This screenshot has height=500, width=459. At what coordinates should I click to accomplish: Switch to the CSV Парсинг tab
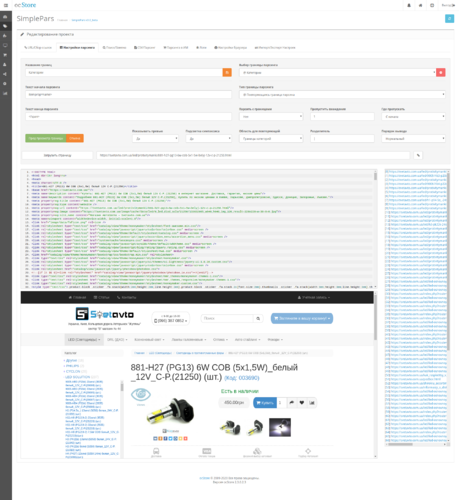(x=145, y=48)
